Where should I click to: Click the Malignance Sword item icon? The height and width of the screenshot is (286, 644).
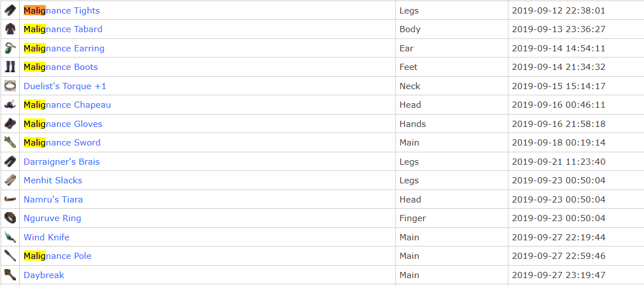(x=10, y=142)
